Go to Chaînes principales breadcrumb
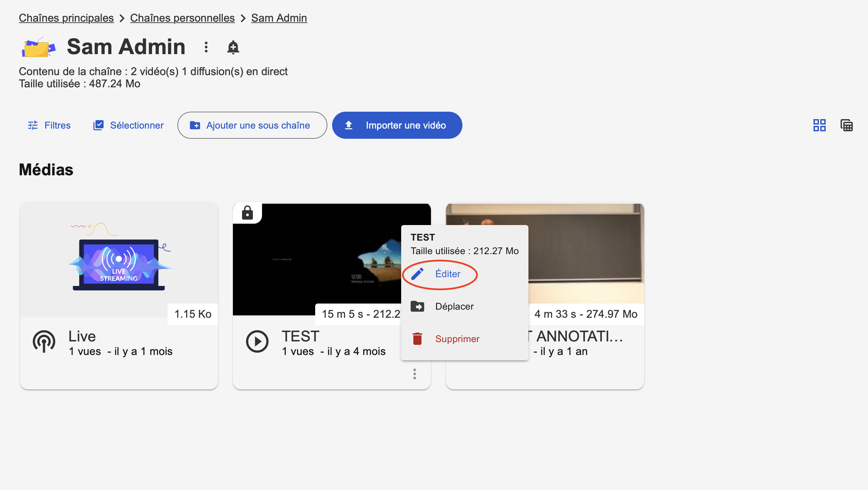The image size is (868, 490). [x=66, y=18]
